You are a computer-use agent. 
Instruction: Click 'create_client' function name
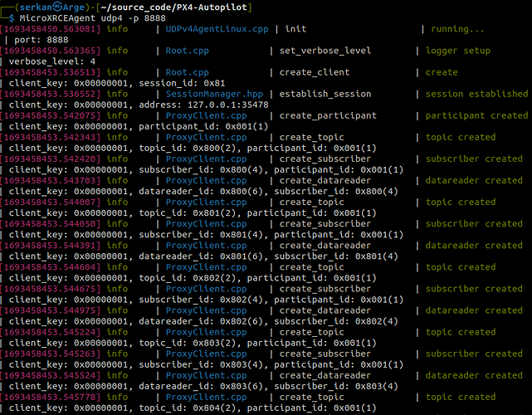pos(315,72)
